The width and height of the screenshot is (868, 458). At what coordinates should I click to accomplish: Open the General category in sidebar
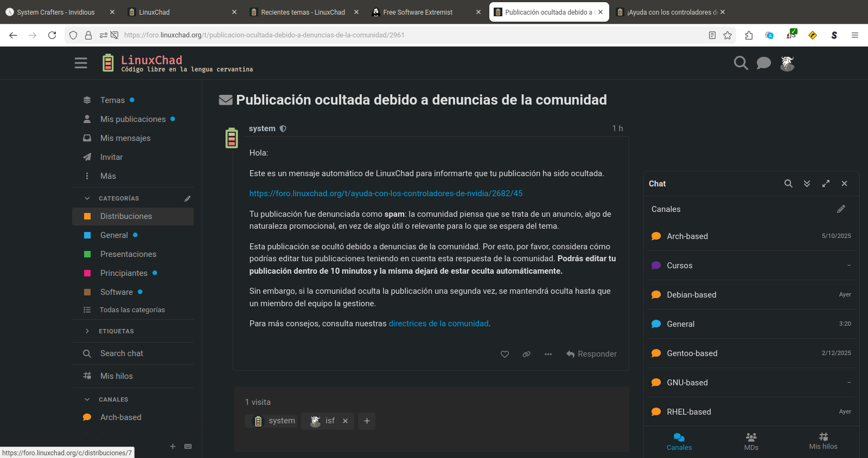[x=133, y=235]
